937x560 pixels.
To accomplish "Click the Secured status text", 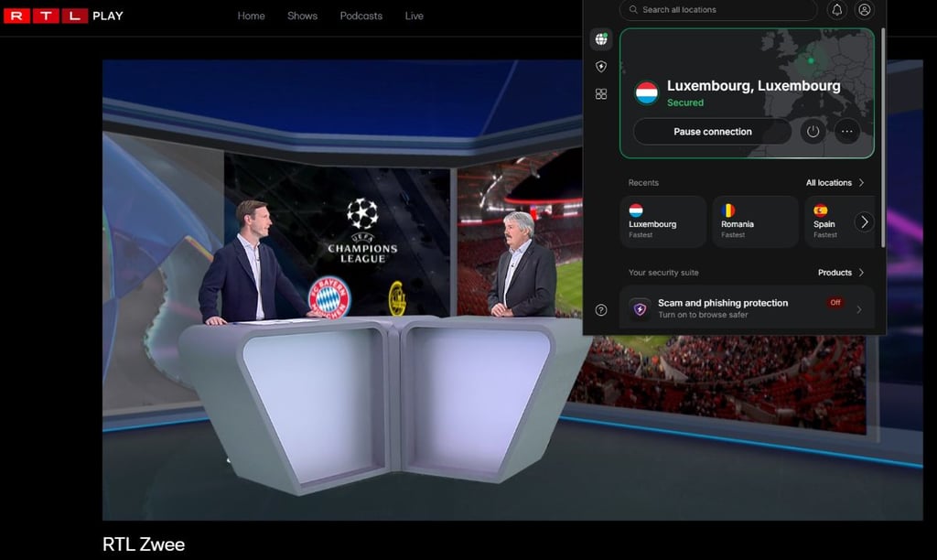I will coord(684,102).
